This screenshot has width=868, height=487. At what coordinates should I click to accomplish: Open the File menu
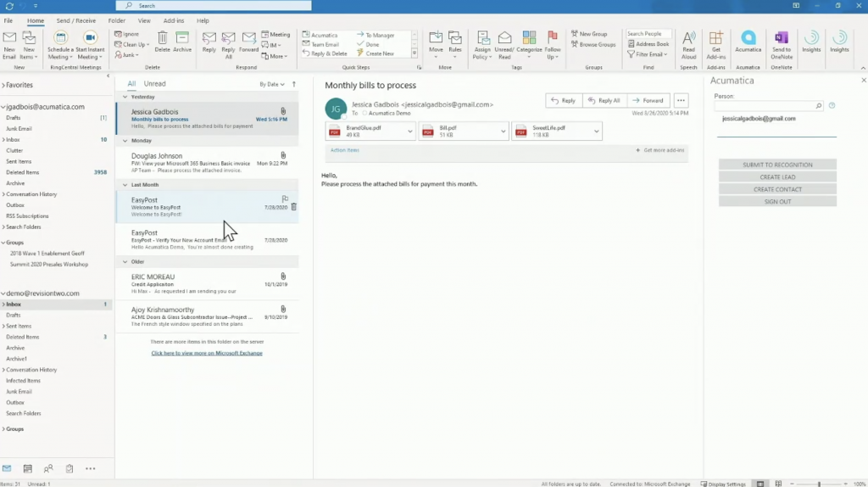coord(8,20)
